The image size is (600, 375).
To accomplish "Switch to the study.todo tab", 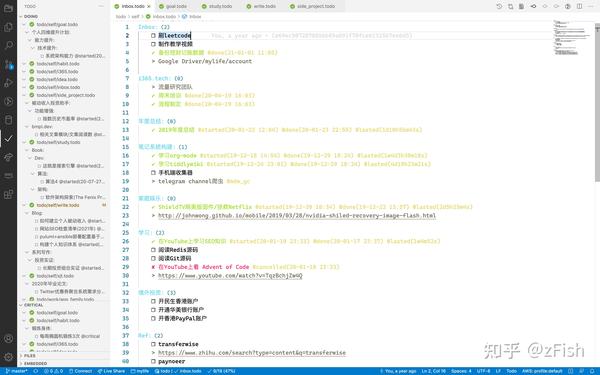I will (217, 7).
